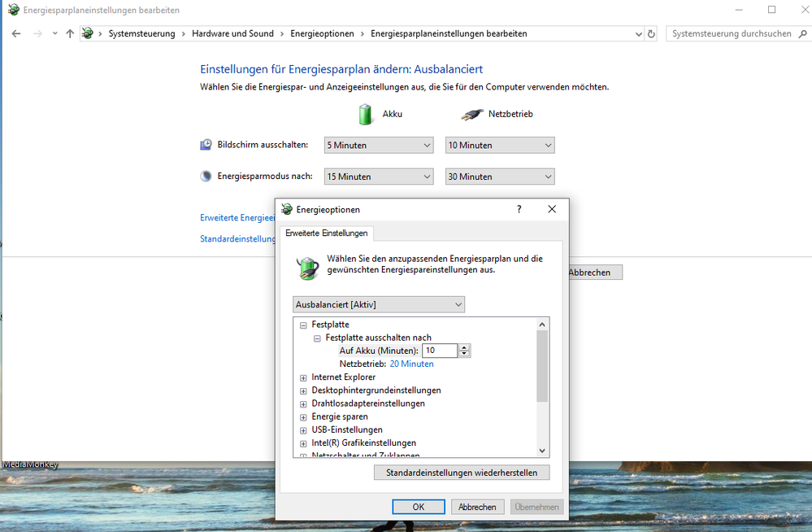Open recent locations dropdown chevron

pyautogui.click(x=54, y=34)
